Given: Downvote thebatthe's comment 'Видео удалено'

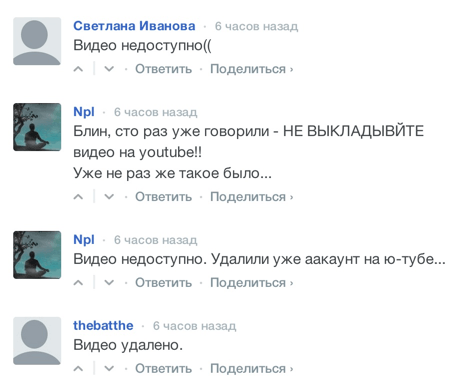Looking at the screenshot, I should point(109,369).
